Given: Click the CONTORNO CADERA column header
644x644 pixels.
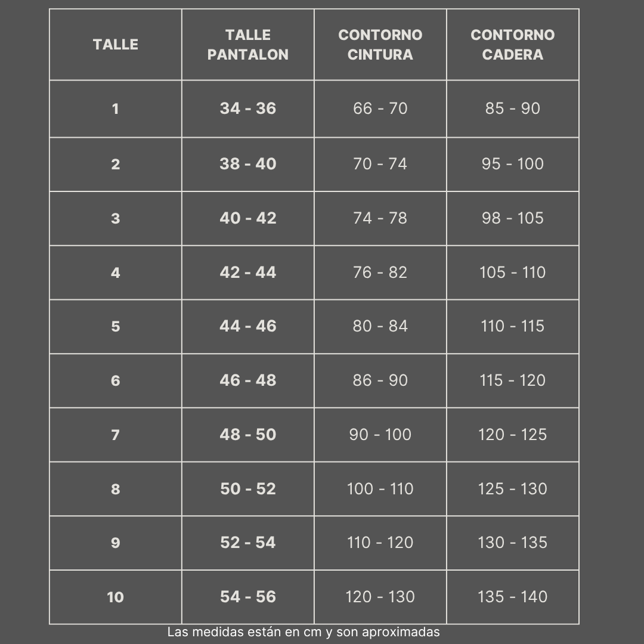Looking at the screenshot, I should pyautogui.click(x=513, y=45).
